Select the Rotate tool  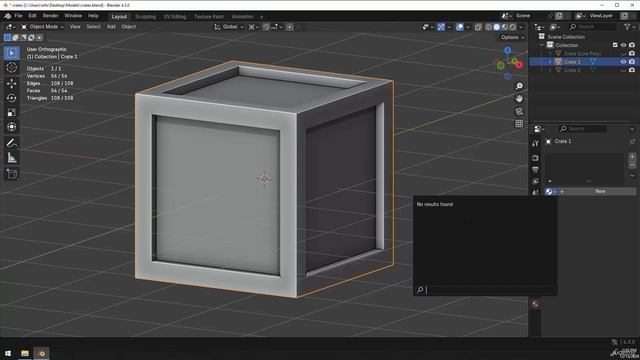(x=11, y=98)
